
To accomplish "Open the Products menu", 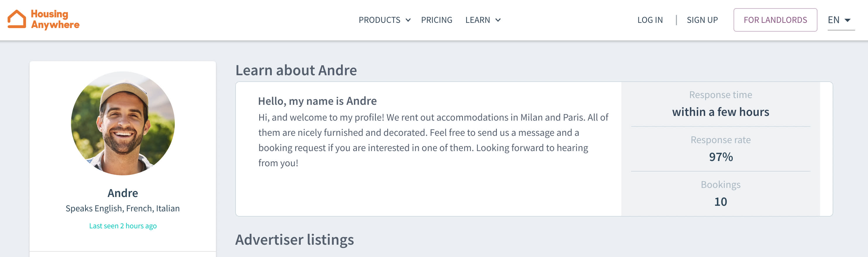I will point(379,20).
